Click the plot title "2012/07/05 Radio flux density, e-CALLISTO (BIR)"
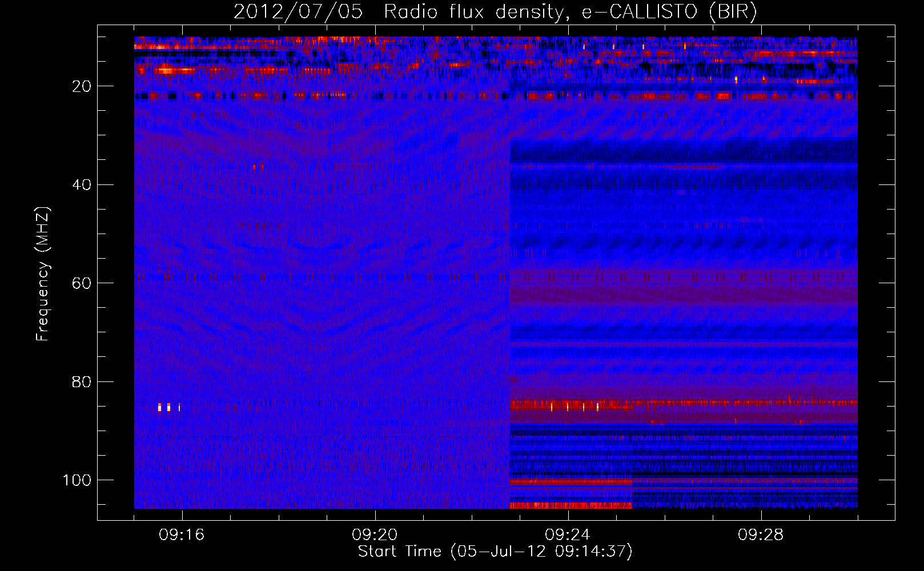 496,12
